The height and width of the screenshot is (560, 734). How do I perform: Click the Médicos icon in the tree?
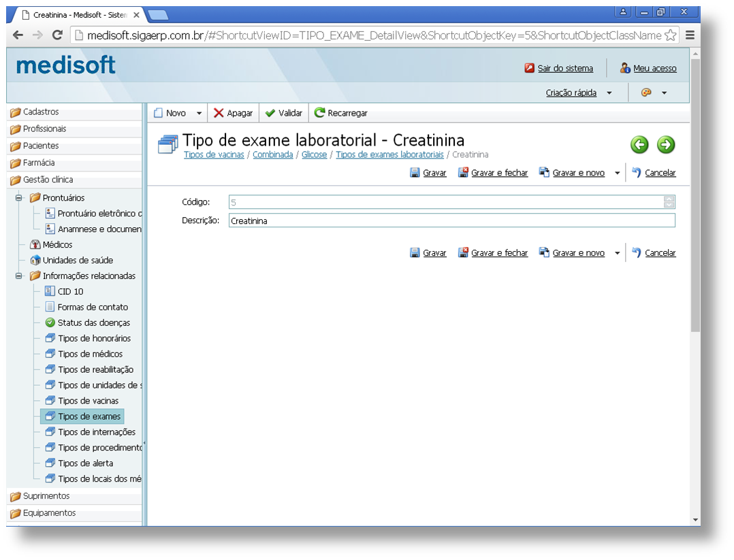click(x=35, y=245)
